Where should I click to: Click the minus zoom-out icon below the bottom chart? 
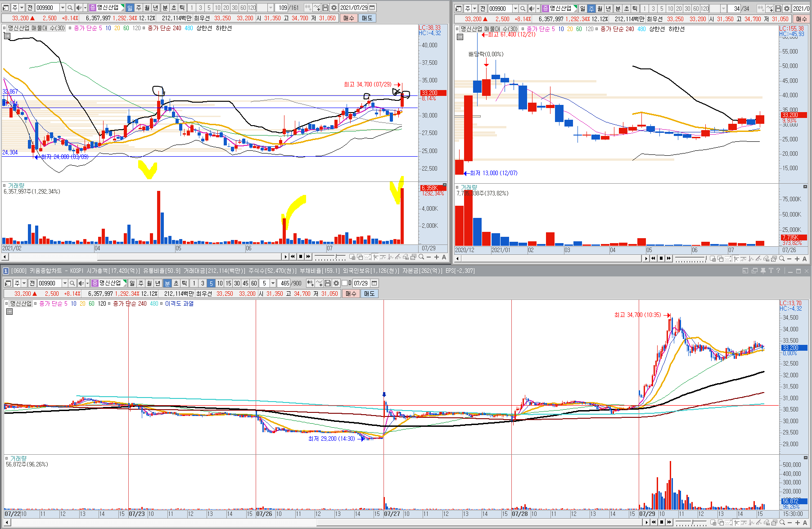[789, 523]
